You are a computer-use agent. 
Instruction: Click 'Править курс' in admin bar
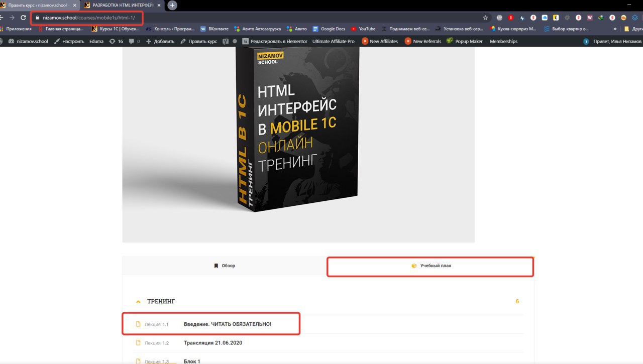click(199, 41)
